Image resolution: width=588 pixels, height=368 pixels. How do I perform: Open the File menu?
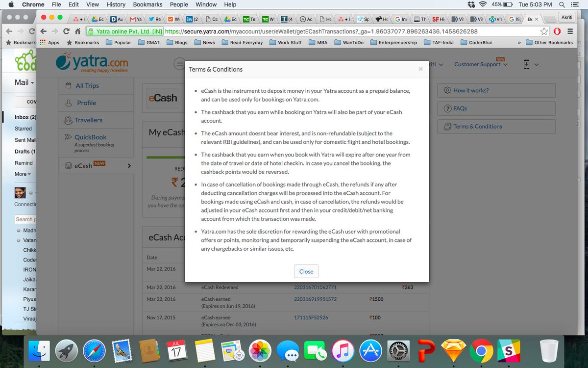(x=56, y=4)
